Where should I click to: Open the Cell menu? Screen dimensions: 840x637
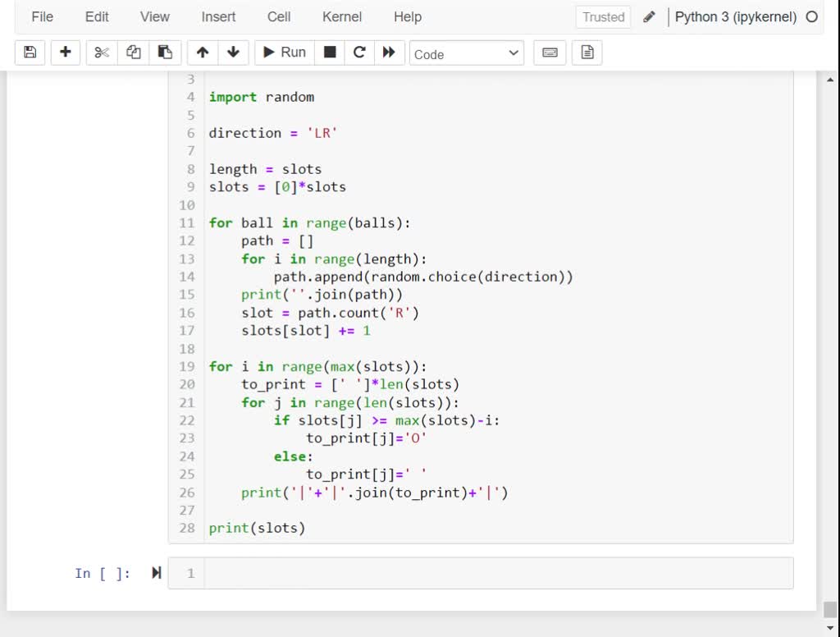tap(279, 16)
